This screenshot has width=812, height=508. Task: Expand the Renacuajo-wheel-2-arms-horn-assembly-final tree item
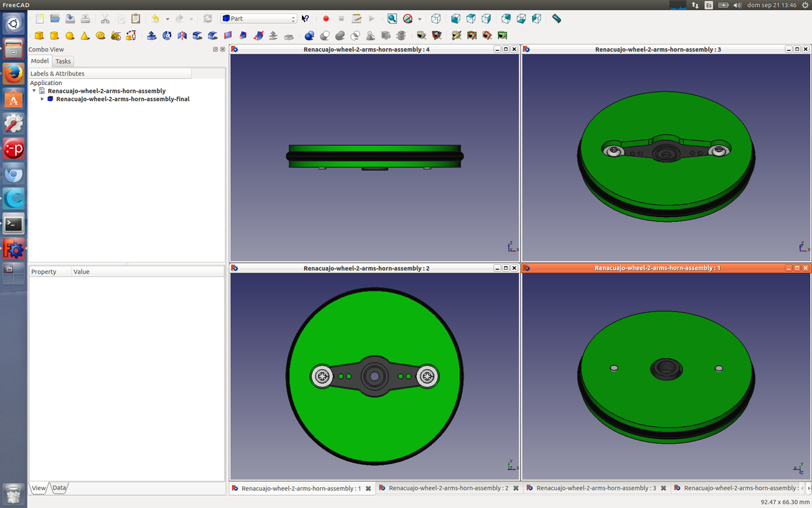pos(43,99)
